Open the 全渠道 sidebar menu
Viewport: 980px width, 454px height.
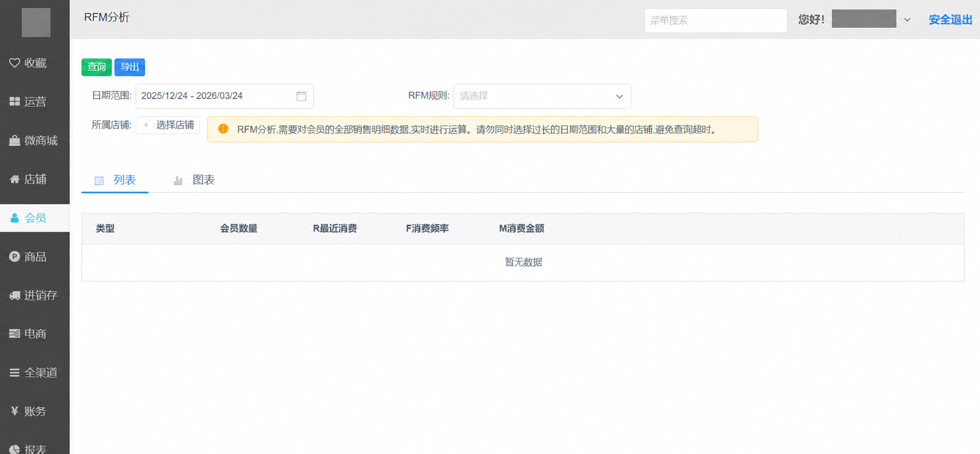click(35, 373)
